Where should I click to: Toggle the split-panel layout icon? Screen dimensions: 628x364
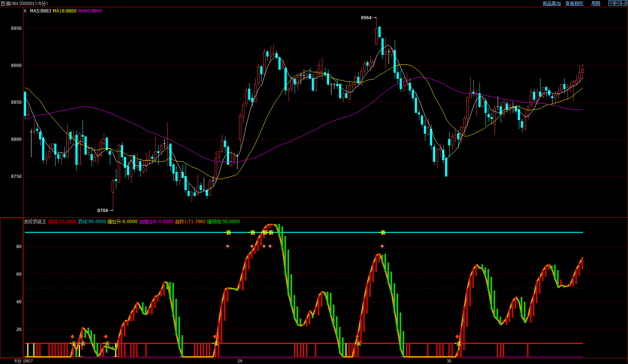624,3
